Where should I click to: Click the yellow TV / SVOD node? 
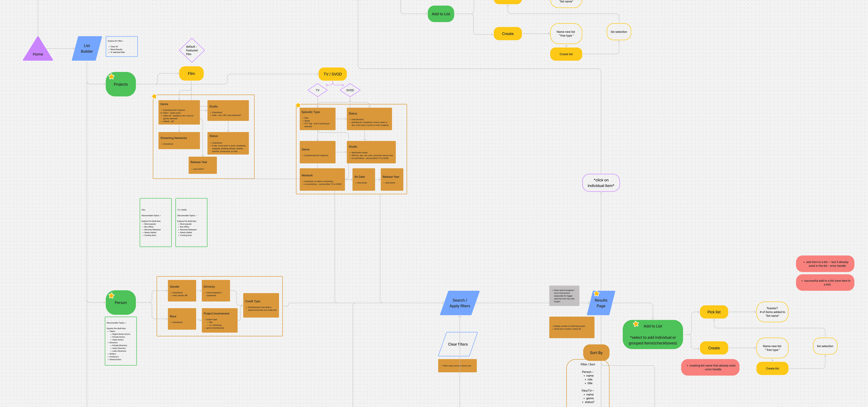(332, 74)
